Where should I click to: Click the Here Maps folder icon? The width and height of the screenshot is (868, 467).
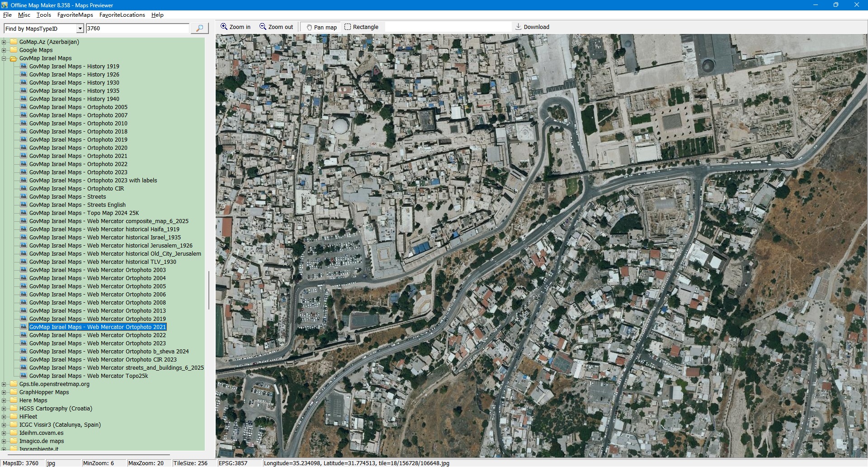coord(14,400)
